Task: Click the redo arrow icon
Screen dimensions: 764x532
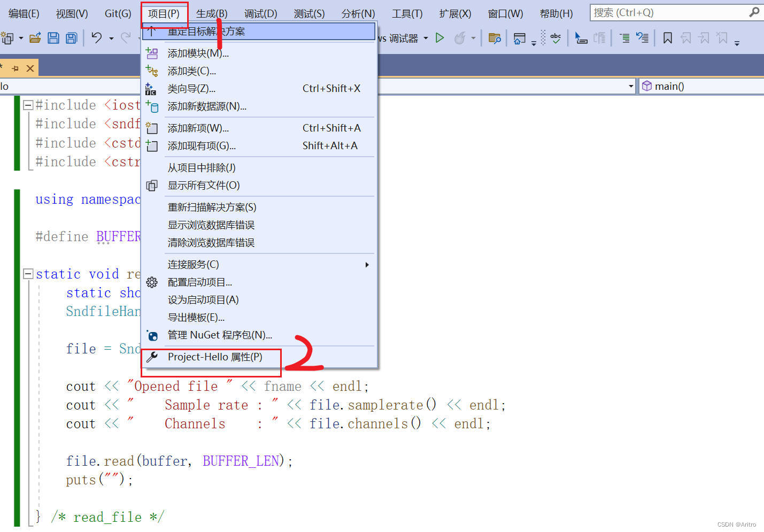Action: [126, 37]
